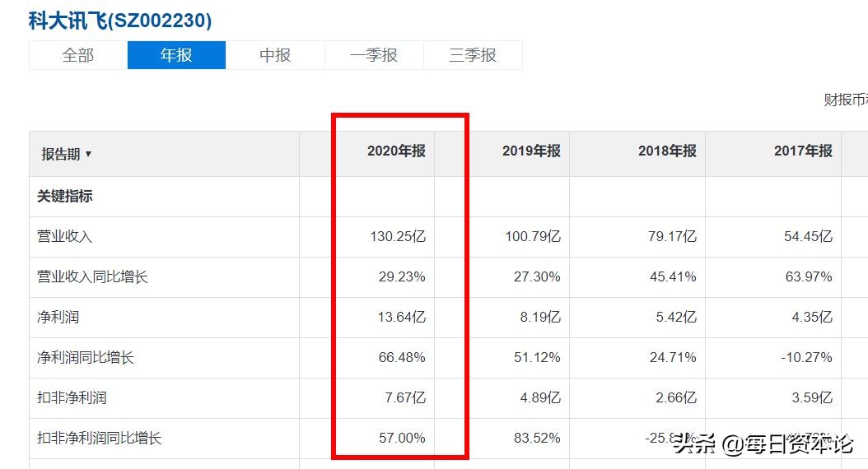Screen dimensions: 868x469
Task: Switch to the 全部 tab
Action: click(x=78, y=55)
